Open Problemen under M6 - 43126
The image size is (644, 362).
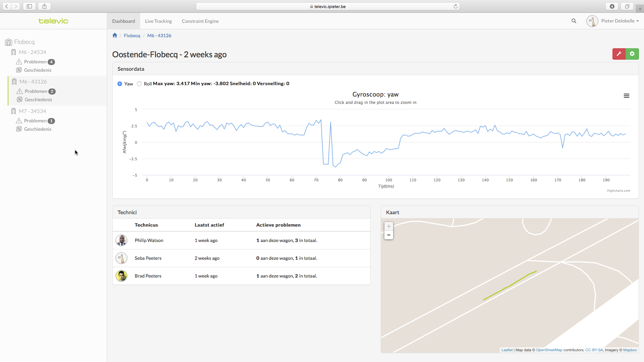tap(36, 91)
